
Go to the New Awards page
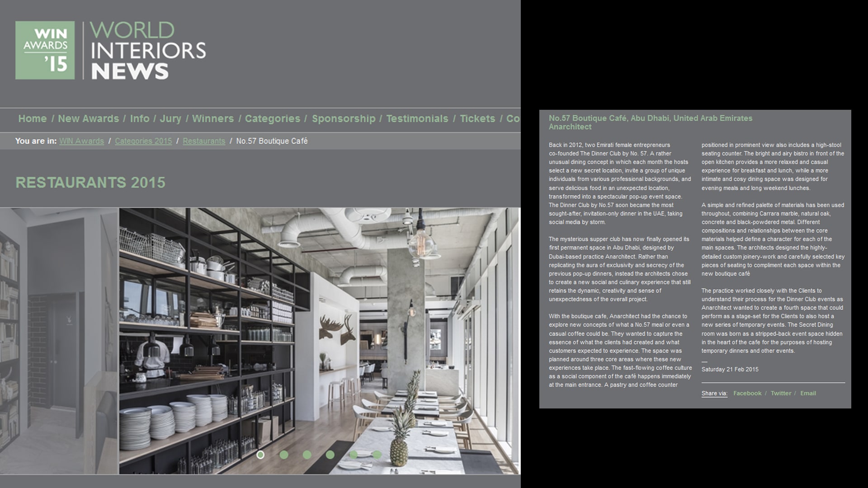(x=88, y=119)
